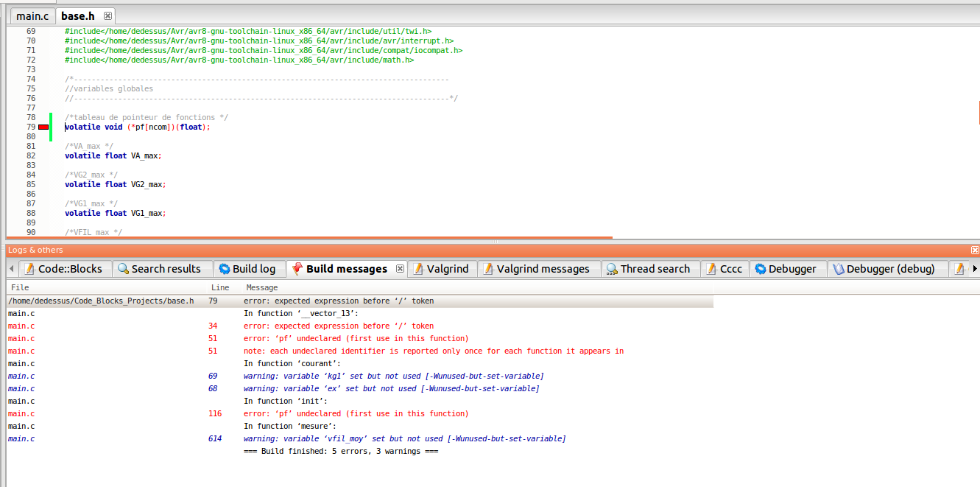Image resolution: width=980 pixels, height=487 pixels.
Task: Open the Valgrind tab
Action: (442, 269)
